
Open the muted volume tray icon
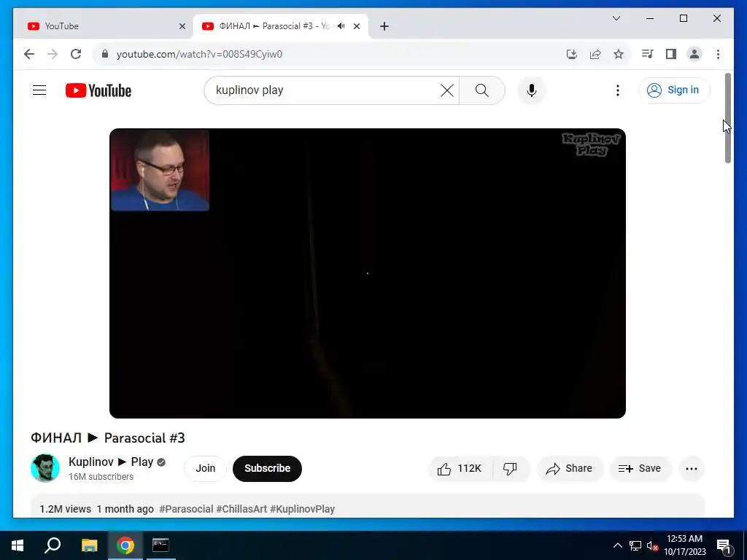pos(653,545)
